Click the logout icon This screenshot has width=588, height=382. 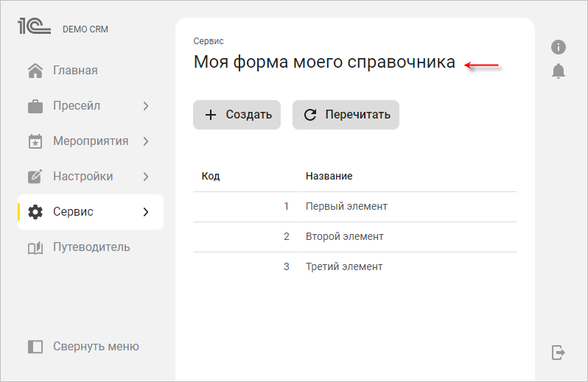(559, 353)
